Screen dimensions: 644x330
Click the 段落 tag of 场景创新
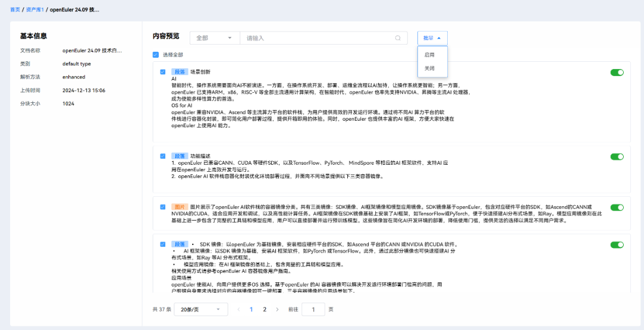180,72
